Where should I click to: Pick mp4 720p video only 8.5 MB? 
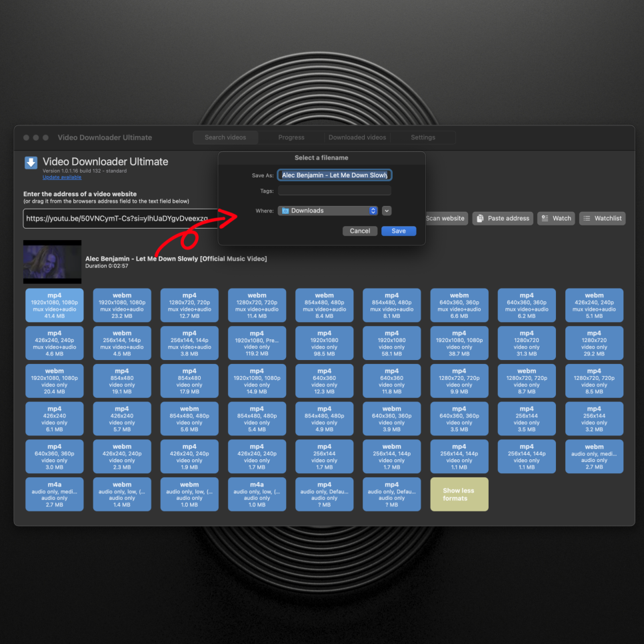pos(594,381)
